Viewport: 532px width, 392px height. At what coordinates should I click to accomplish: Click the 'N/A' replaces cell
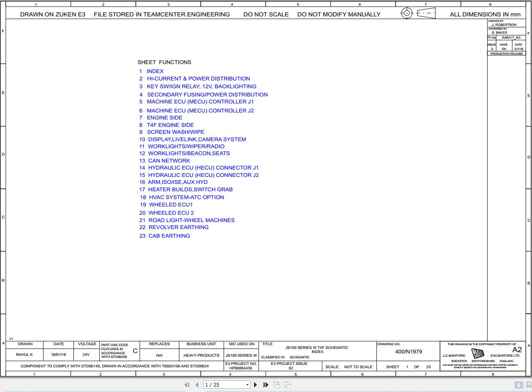click(159, 355)
